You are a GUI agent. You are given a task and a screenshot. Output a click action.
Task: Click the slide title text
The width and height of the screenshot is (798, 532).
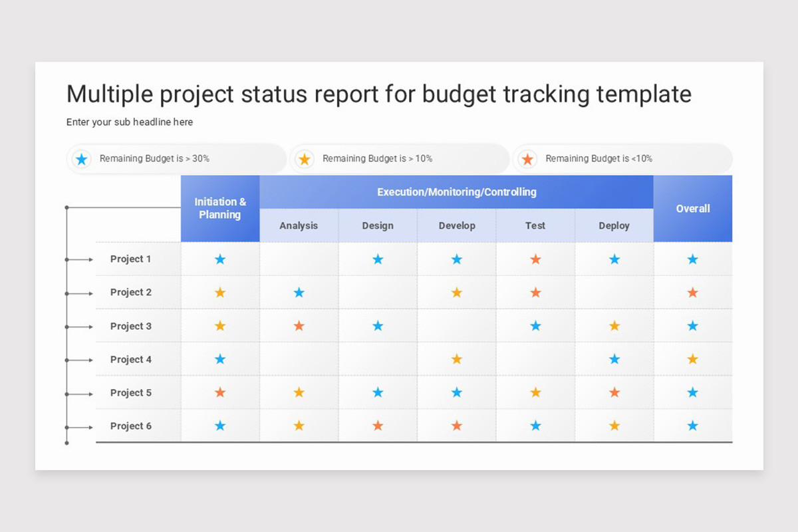[x=379, y=94]
